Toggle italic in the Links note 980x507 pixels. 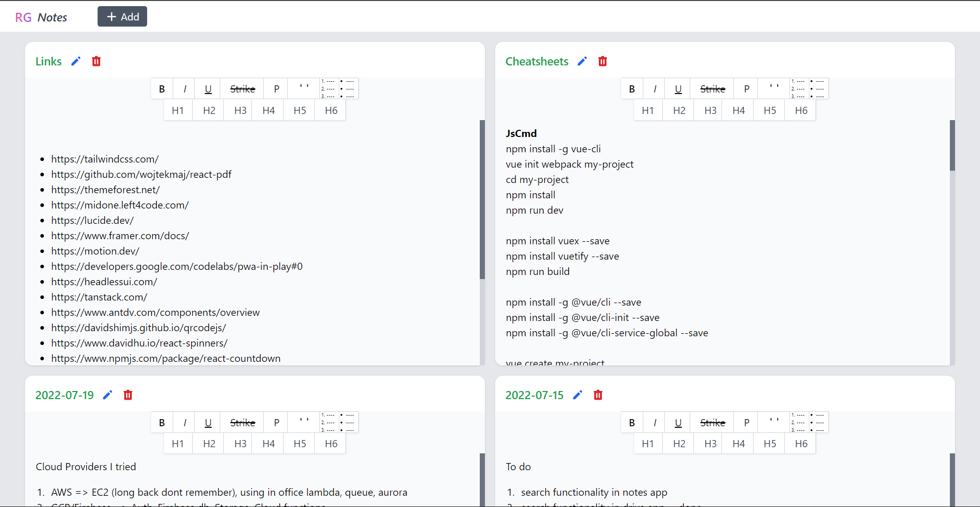point(185,89)
